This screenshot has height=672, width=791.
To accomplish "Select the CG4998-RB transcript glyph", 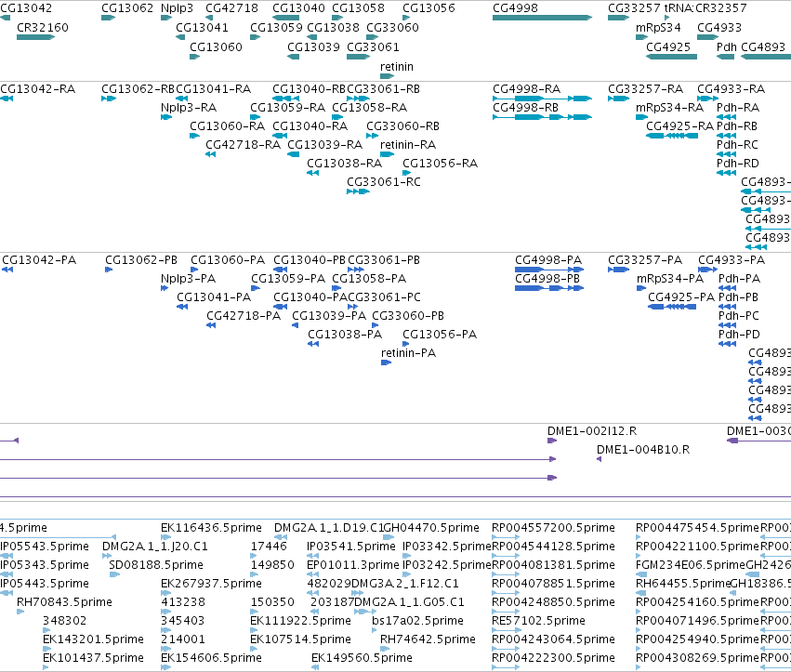I will coord(542,117).
